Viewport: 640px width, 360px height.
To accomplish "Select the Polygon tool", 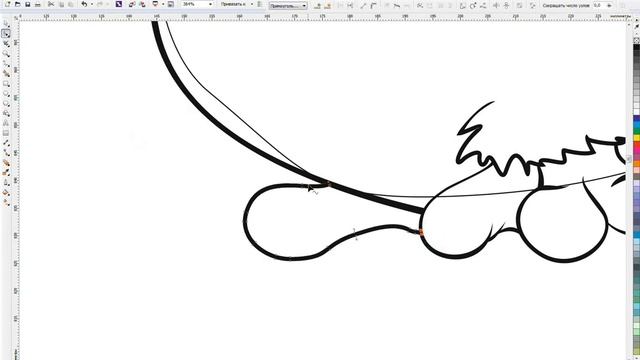I will pos(6,104).
